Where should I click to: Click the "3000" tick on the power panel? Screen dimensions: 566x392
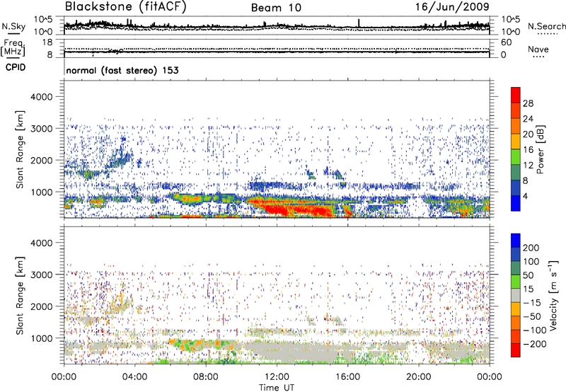point(41,129)
